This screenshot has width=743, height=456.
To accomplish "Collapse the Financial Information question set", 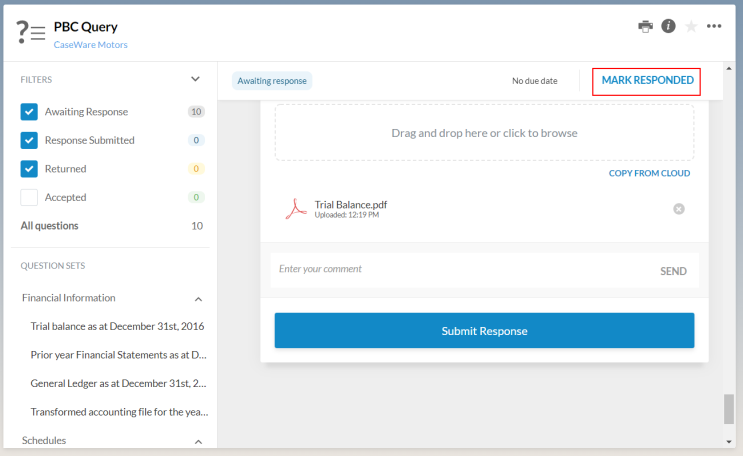I will point(198,298).
